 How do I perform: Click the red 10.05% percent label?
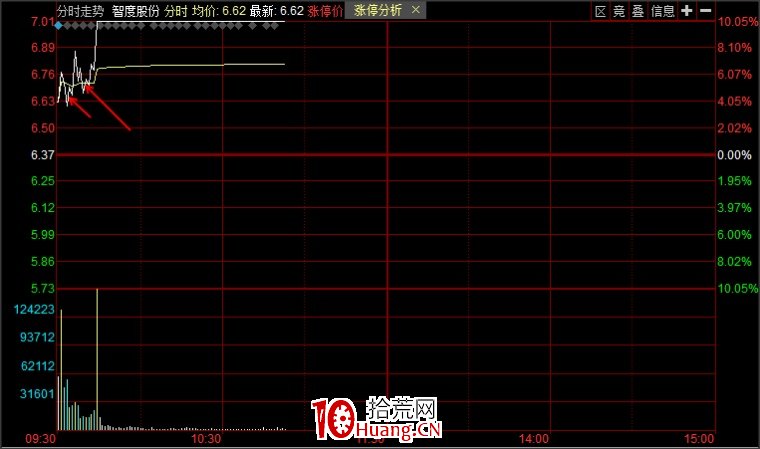(737, 22)
